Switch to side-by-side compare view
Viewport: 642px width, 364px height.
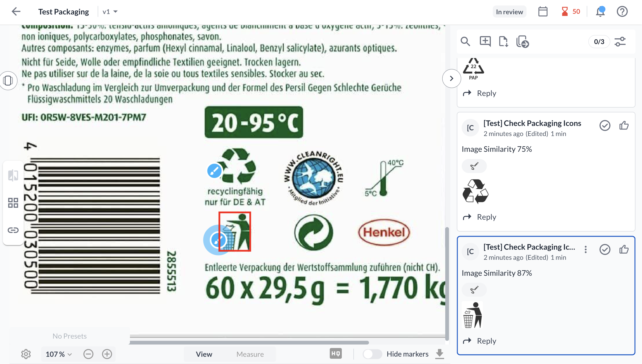point(13,175)
